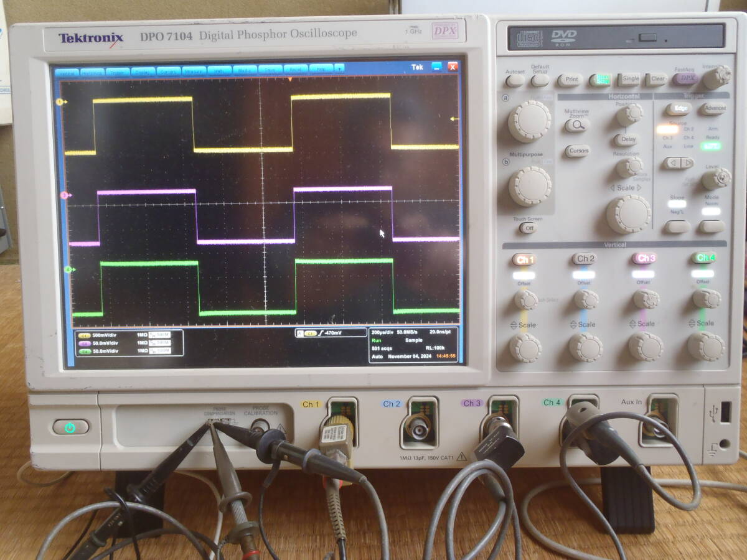Toggle the Run/Stop acquisition button
Screen dimensions: 747x560
click(600, 80)
